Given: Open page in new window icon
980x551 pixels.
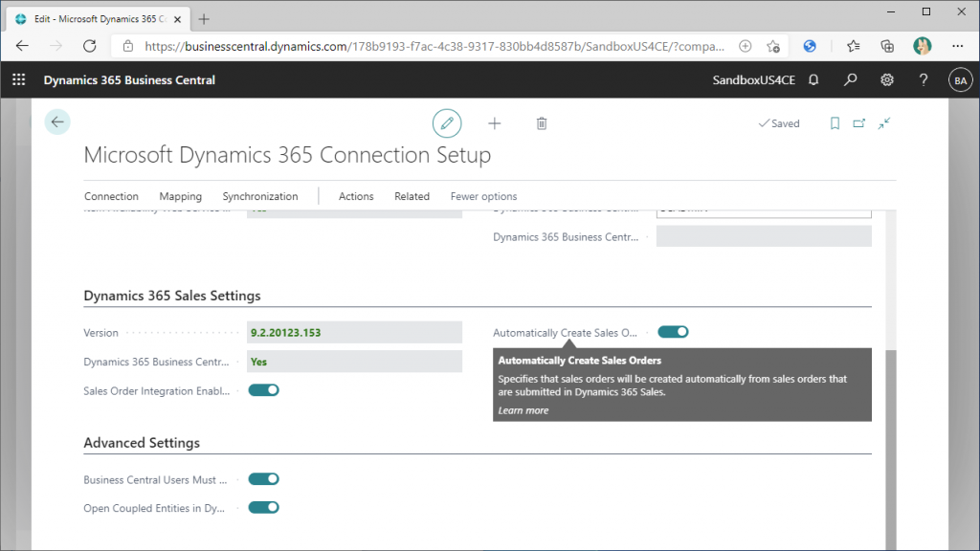Looking at the screenshot, I should click(x=858, y=123).
